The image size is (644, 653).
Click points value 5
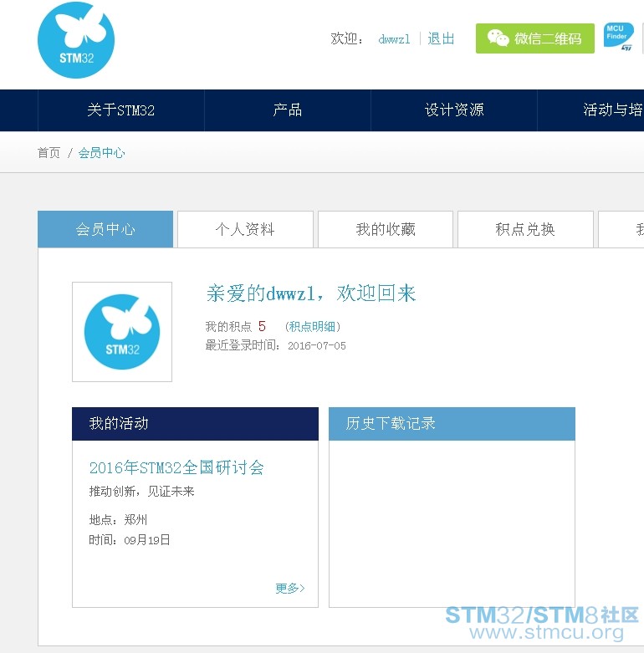tap(262, 326)
